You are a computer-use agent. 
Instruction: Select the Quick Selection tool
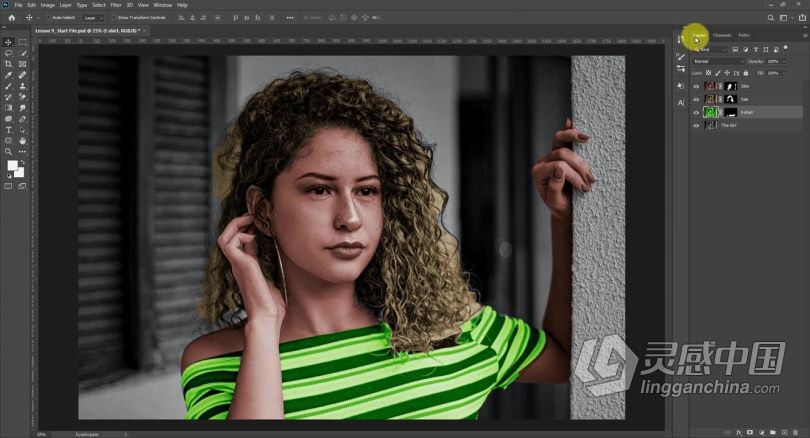[x=22, y=53]
